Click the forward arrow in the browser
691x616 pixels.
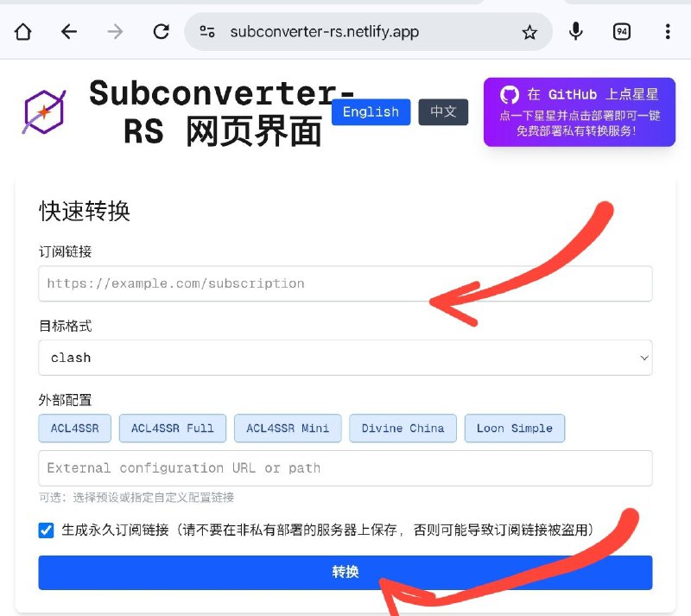click(115, 32)
